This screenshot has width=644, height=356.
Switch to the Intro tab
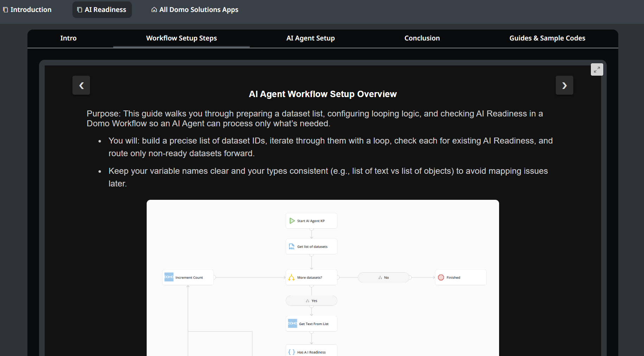68,38
